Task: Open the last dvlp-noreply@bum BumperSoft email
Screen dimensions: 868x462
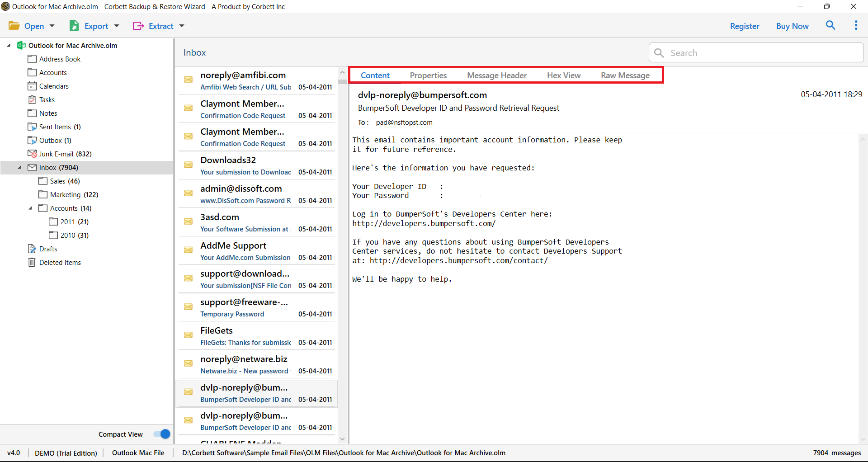Action: point(256,421)
